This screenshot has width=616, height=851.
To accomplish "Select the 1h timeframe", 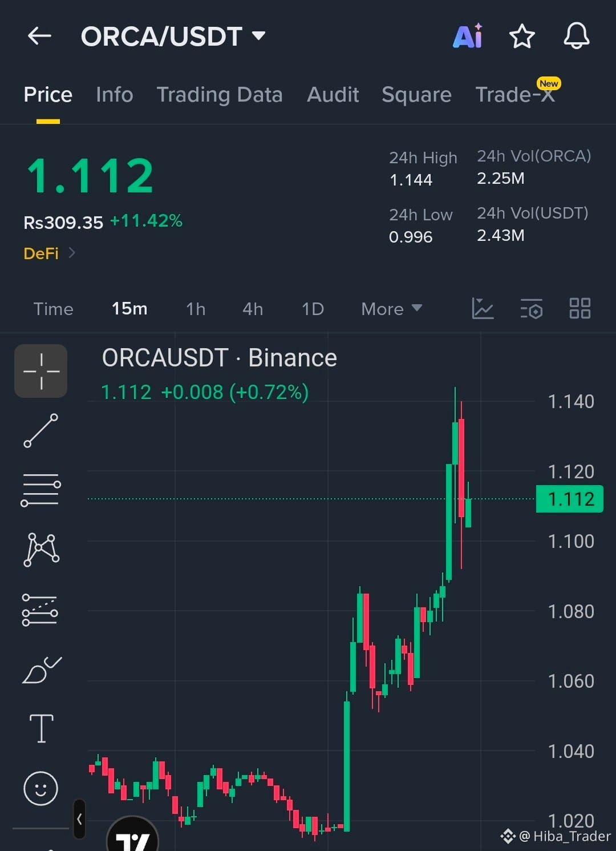I will point(196,309).
